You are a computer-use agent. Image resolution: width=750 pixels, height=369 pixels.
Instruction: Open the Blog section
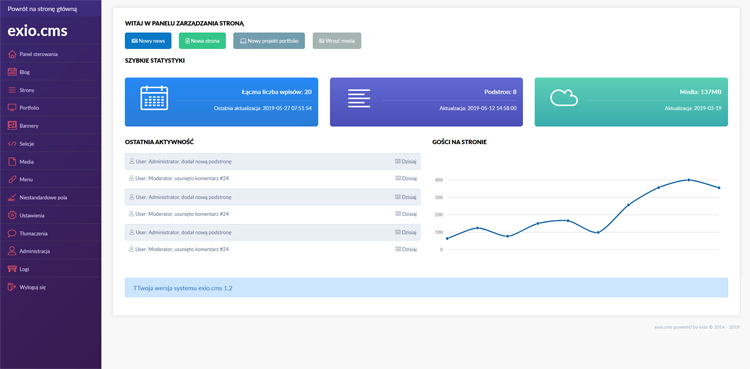[50, 72]
